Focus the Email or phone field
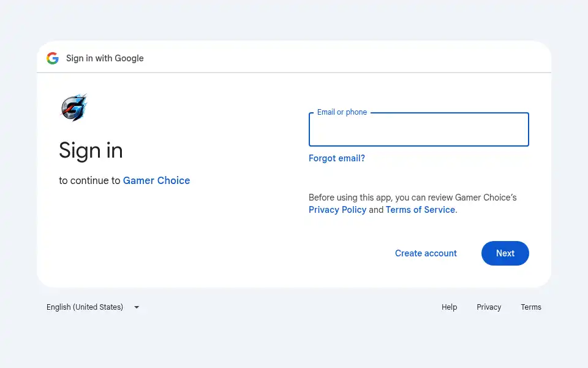Image resolution: width=588 pixels, height=368 pixels. pos(418,129)
